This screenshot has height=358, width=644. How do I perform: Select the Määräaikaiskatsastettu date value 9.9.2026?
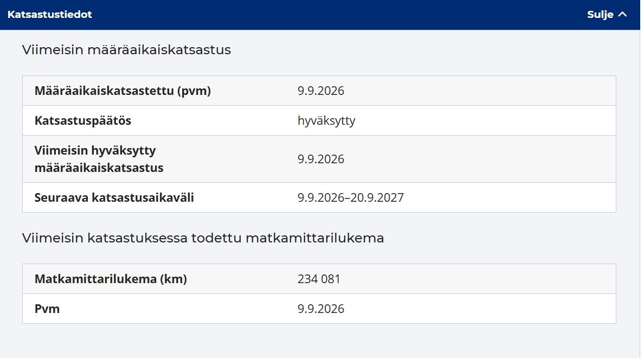[x=321, y=91]
